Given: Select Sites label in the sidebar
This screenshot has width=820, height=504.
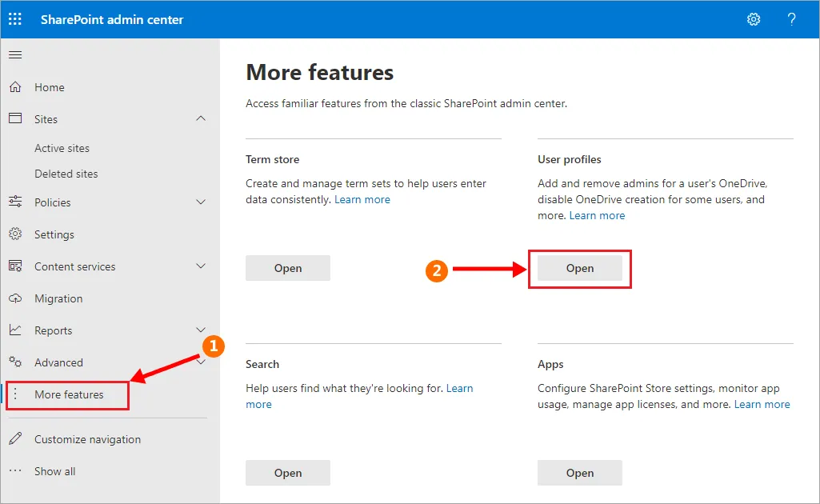Looking at the screenshot, I should (46, 119).
